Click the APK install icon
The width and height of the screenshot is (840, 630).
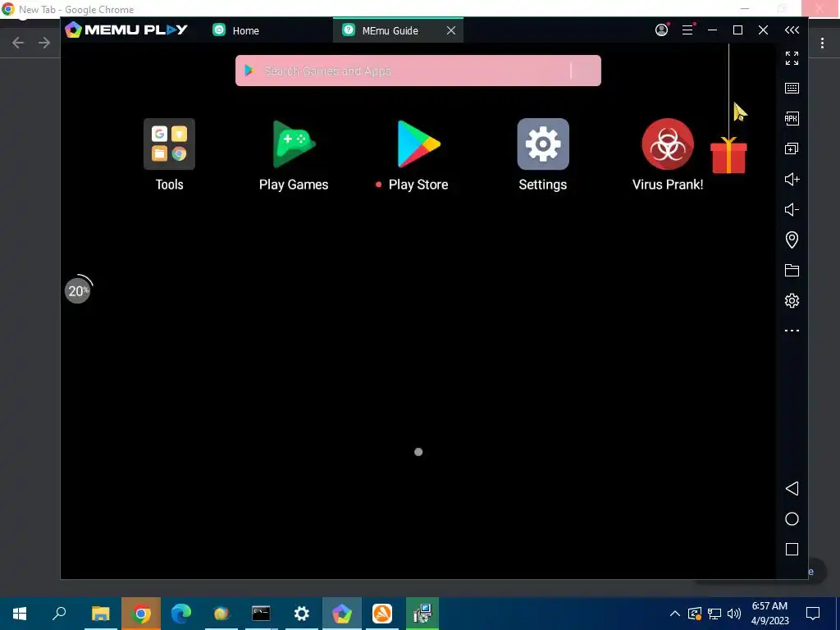point(792,118)
